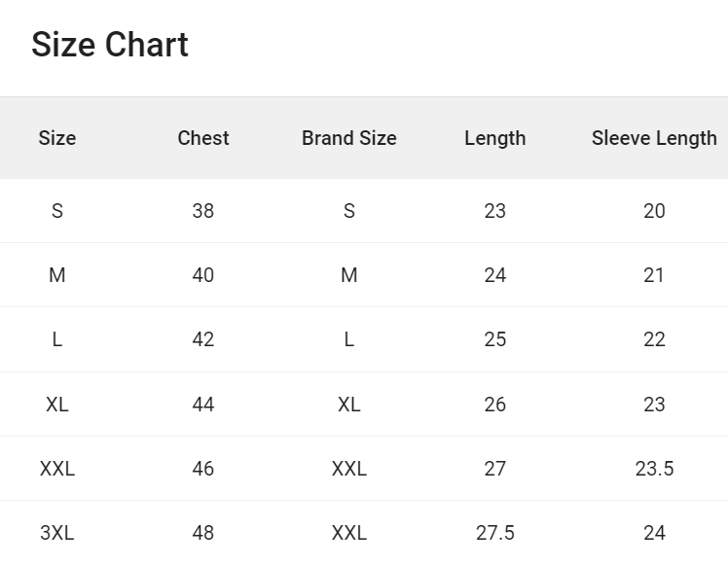Image resolution: width=728 pixels, height=565 pixels.
Task: Select the M value in Brand Size column
Action: [x=349, y=275]
